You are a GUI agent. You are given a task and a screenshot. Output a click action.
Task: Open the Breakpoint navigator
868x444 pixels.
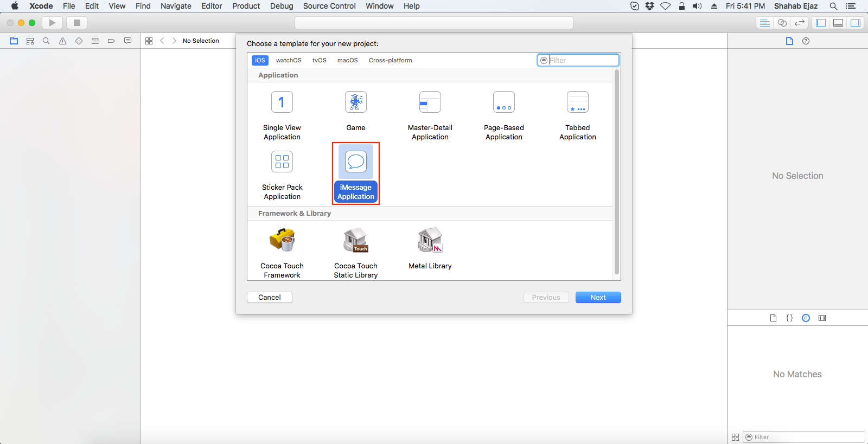(x=111, y=41)
